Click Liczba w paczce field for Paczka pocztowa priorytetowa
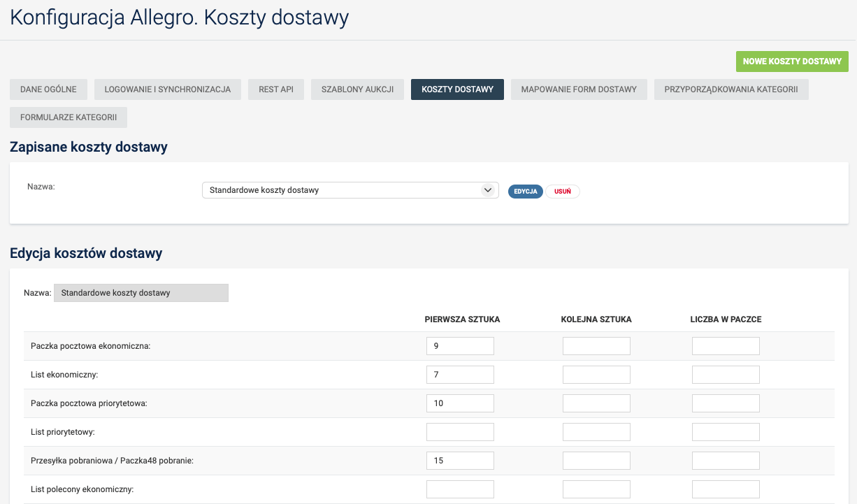 pos(726,403)
